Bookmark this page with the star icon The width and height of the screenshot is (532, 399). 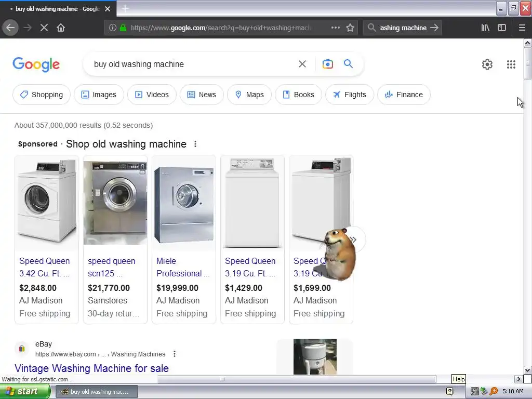350,28
